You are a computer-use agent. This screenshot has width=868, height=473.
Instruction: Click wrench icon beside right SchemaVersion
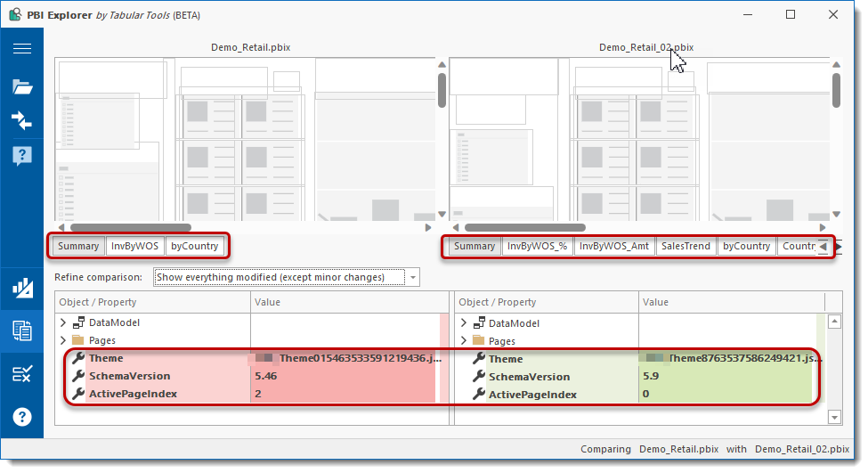point(479,376)
